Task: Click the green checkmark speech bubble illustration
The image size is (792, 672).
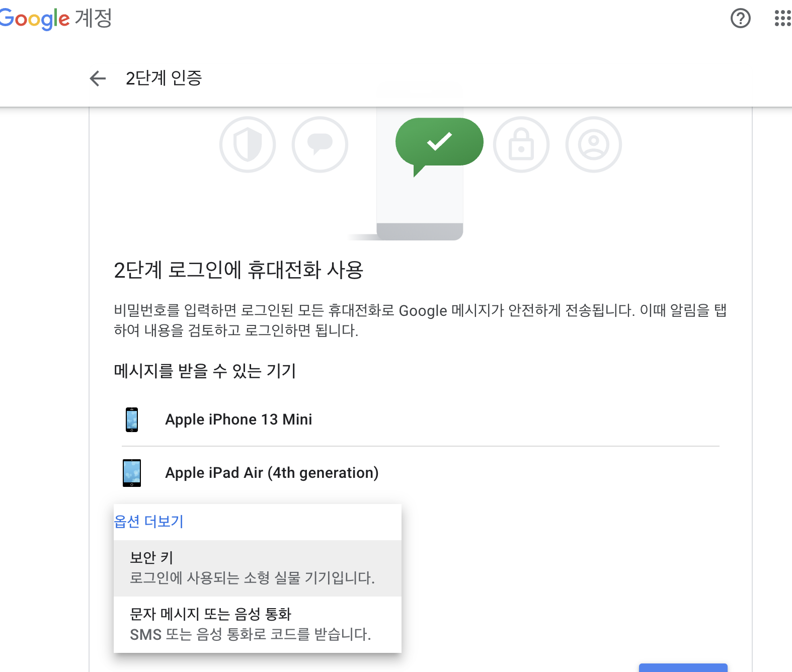Action: (439, 146)
